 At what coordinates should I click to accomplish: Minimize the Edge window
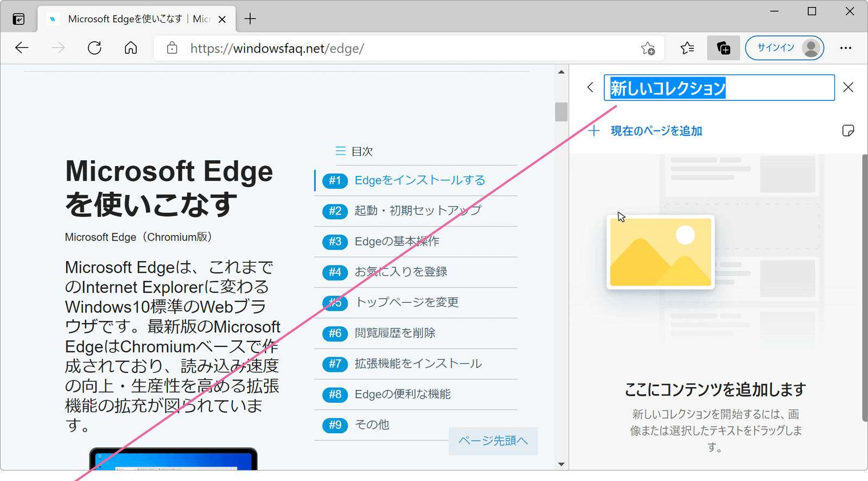pyautogui.click(x=775, y=11)
